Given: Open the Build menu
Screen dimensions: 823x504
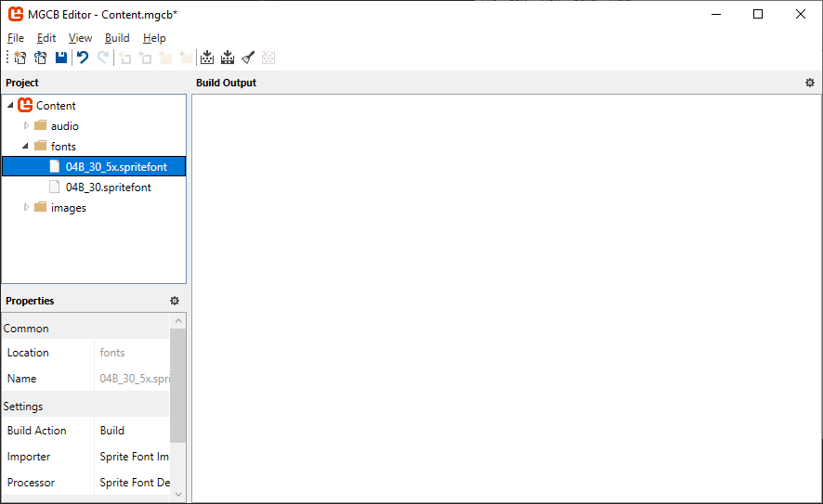Looking at the screenshot, I should pyautogui.click(x=117, y=38).
